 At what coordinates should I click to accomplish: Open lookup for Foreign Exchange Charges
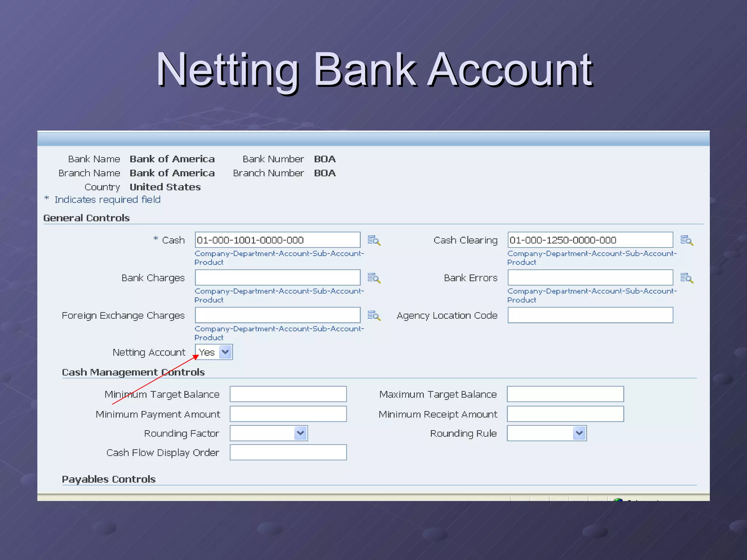(374, 315)
